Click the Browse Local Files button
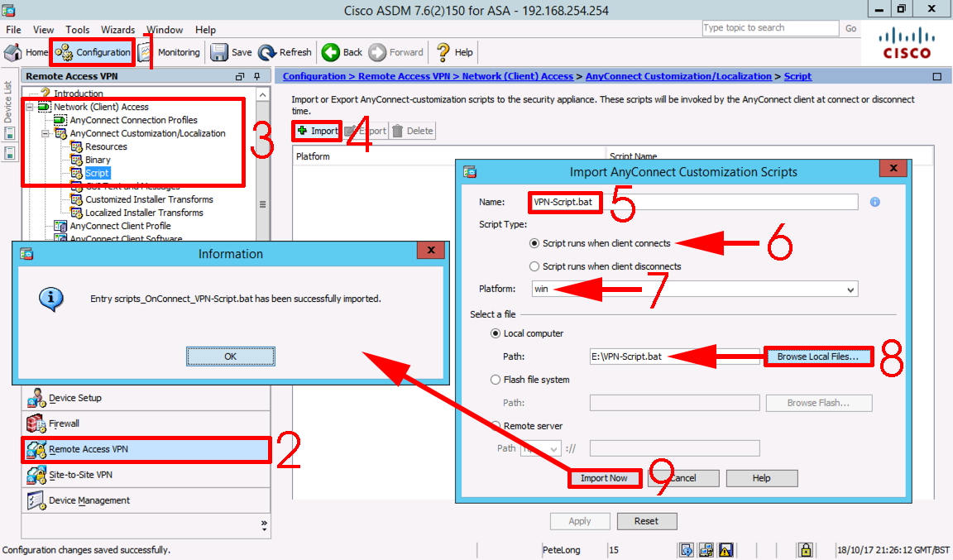Viewport: 953px width, 560px height. (818, 357)
